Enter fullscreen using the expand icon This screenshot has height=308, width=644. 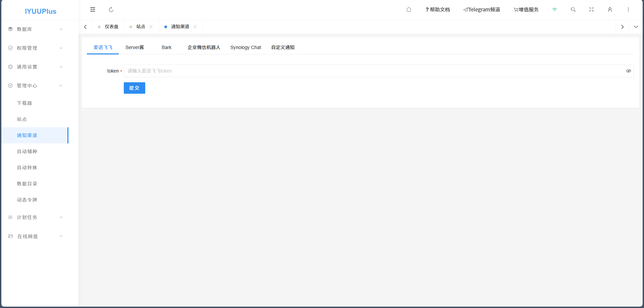click(x=591, y=10)
